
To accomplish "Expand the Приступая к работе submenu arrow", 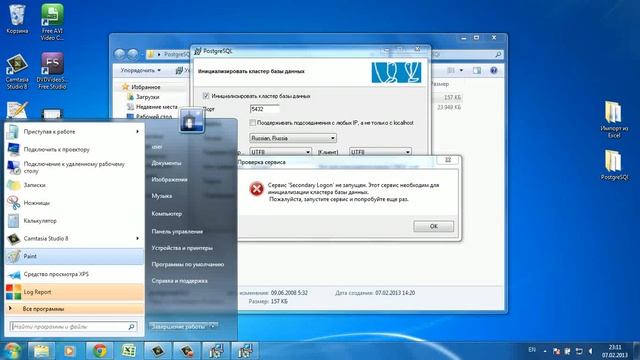I will click(138, 132).
